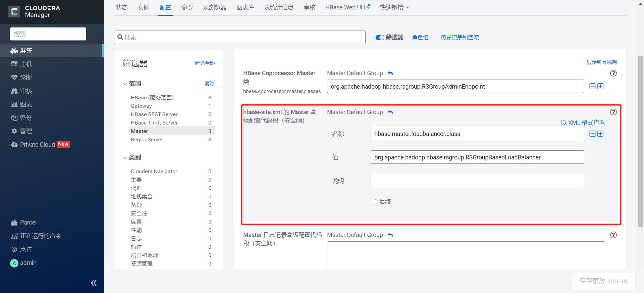Click the page vertical scrollbar
The width and height of the screenshot is (644, 293).
tap(640, 141)
